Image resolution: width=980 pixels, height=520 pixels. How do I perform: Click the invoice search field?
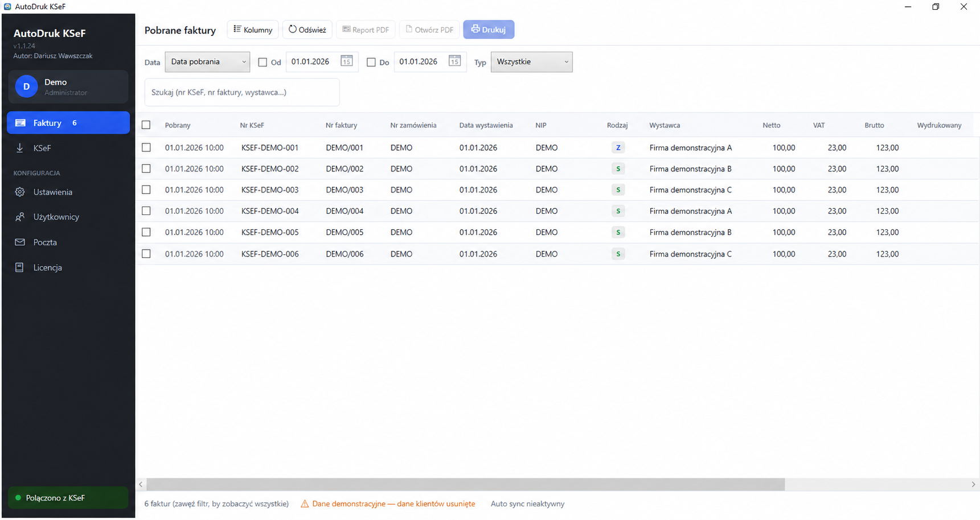(x=242, y=92)
